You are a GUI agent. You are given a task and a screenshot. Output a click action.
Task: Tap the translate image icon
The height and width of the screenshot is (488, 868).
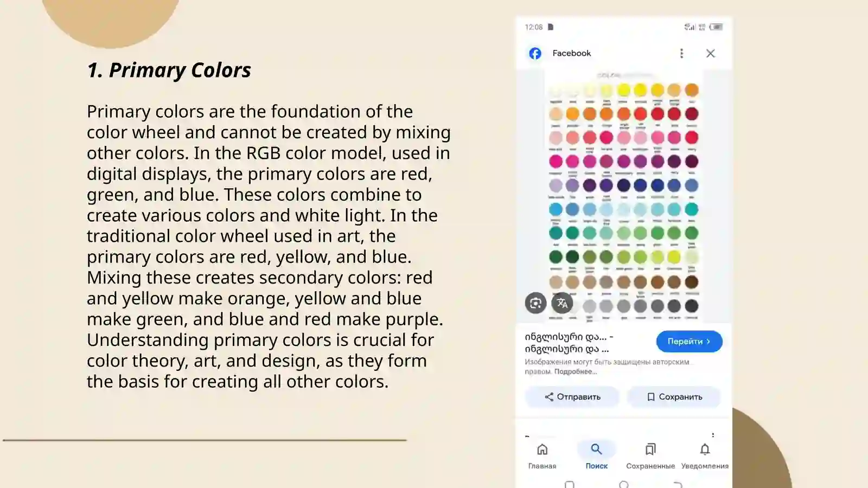tap(562, 303)
